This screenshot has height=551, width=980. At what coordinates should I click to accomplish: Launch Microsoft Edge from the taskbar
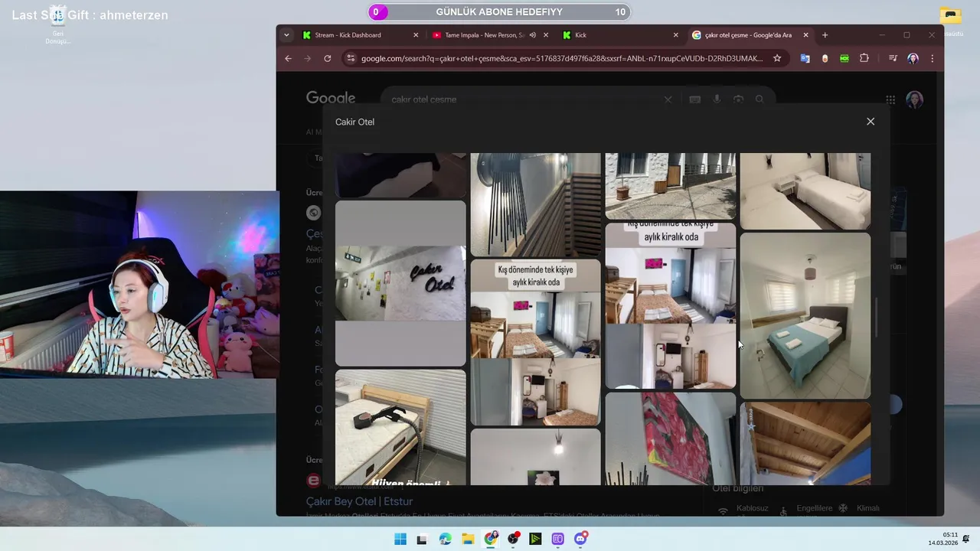tap(445, 539)
